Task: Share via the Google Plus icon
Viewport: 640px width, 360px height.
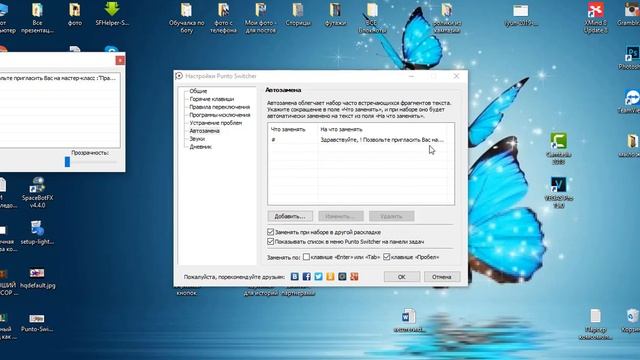Action: pyautogui.click(x=354, y=277)
